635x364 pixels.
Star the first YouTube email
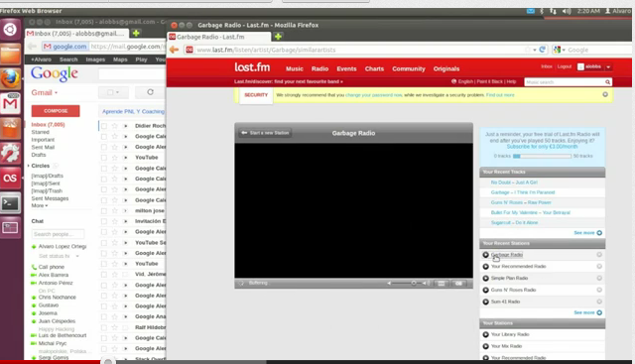tap(115, 158)
